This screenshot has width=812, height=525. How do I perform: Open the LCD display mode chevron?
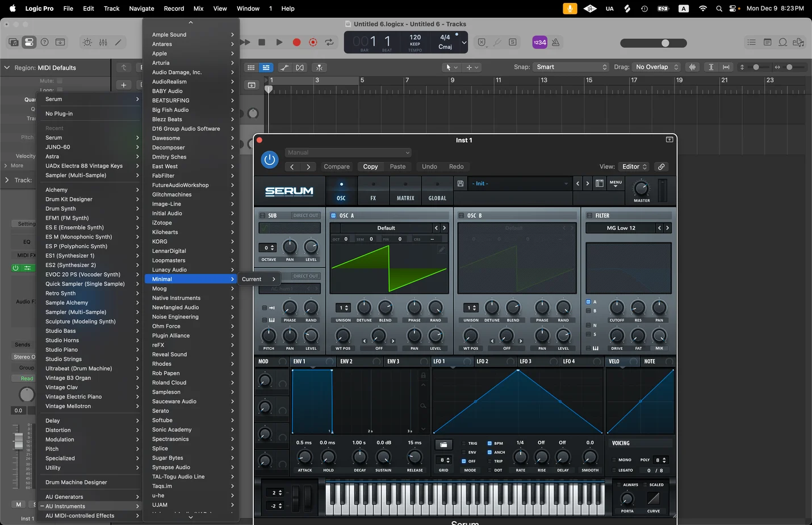click(x=464, y=43)
